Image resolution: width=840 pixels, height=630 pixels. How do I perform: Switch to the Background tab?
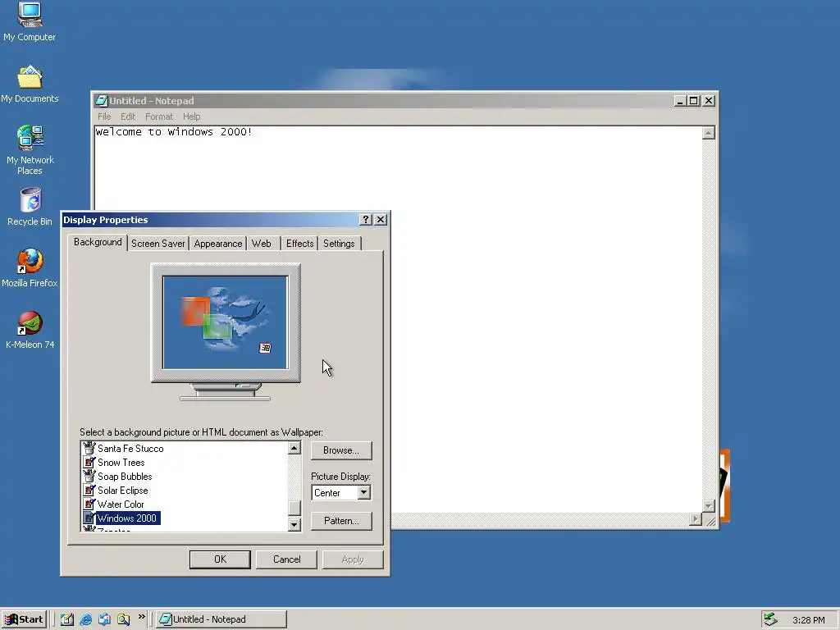(x=98, y=242)
